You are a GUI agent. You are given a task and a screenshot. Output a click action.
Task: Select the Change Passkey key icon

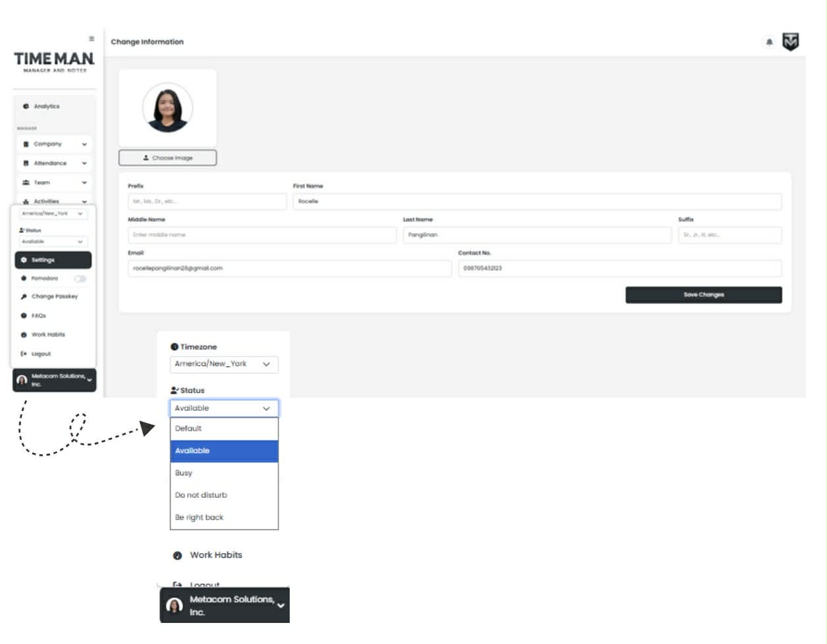tap(24, 297)
